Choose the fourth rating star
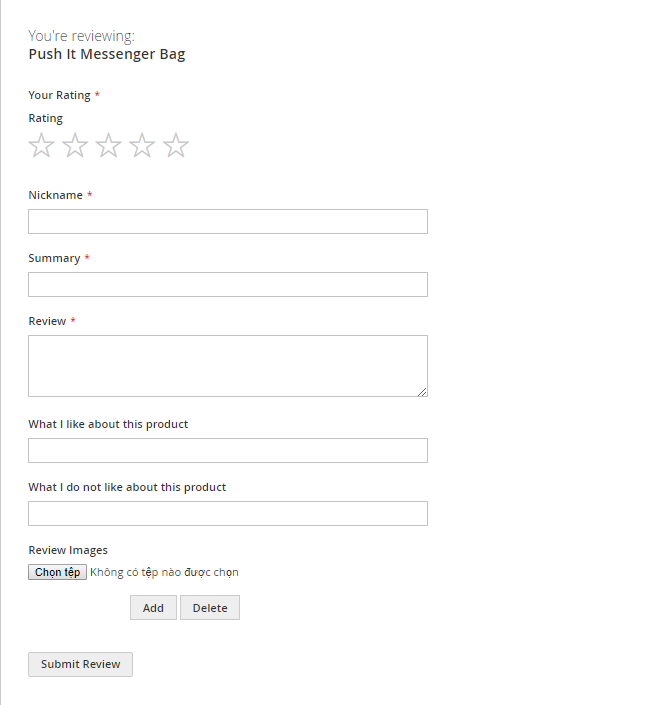 [142, 146]
